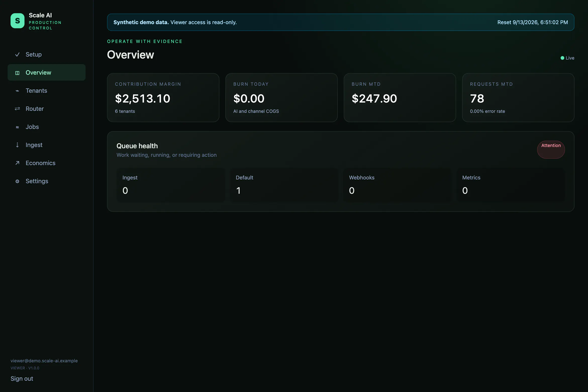
Task: Open the Contribution Margin card
Action: tap(163, 98)
